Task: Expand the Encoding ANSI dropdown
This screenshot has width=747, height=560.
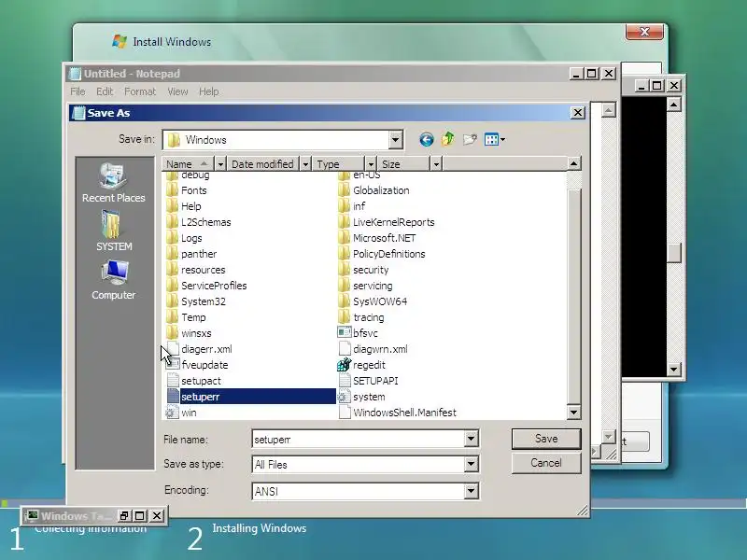Action: pos(472,491)
